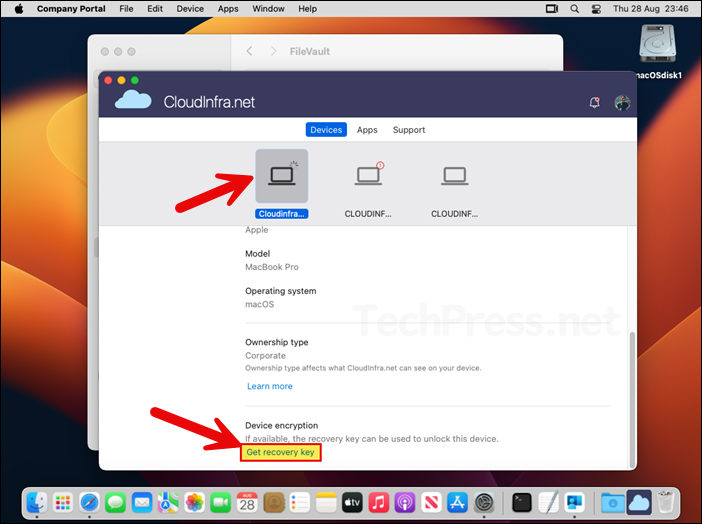Open the user profile avatar
Image resolution: width=702 pixels, height=524 pixels.
622,103
